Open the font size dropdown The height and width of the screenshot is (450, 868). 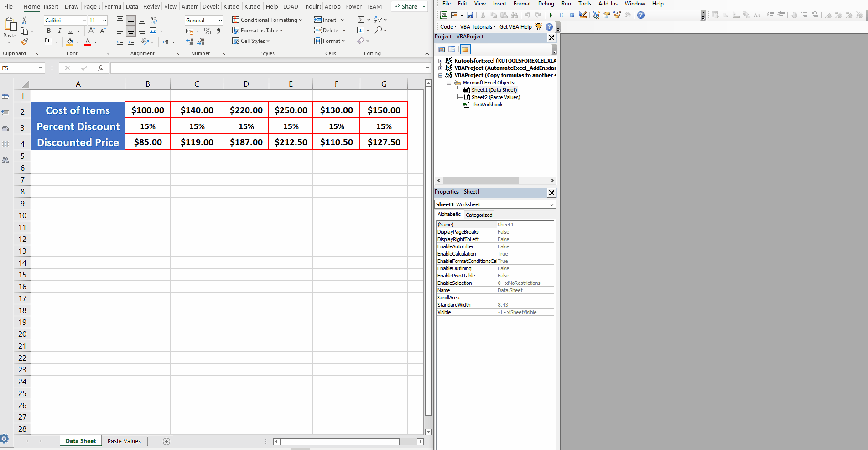coord(104,20)
